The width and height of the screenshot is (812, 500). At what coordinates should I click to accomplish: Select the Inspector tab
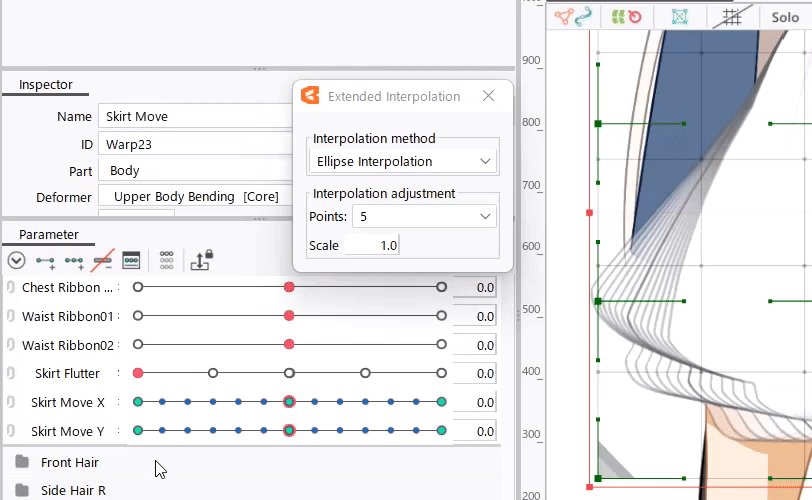pyautogui.click(x=46, y=85)
